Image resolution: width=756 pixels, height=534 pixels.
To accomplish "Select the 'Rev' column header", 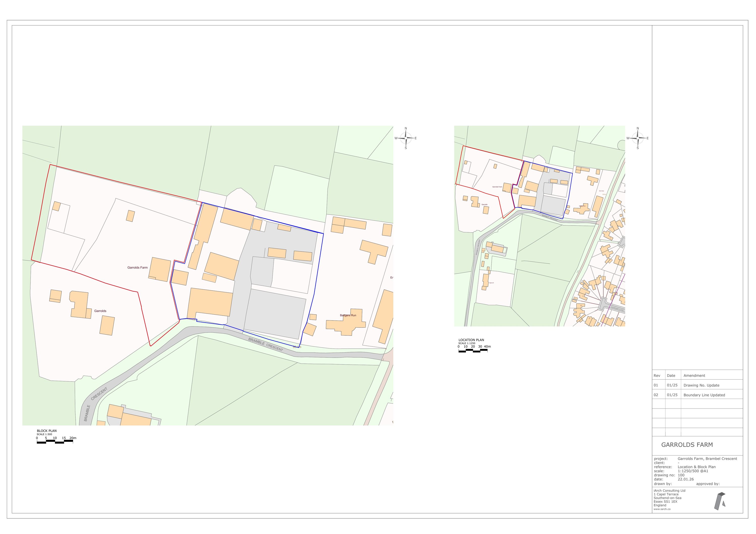I will coord(657,376).
